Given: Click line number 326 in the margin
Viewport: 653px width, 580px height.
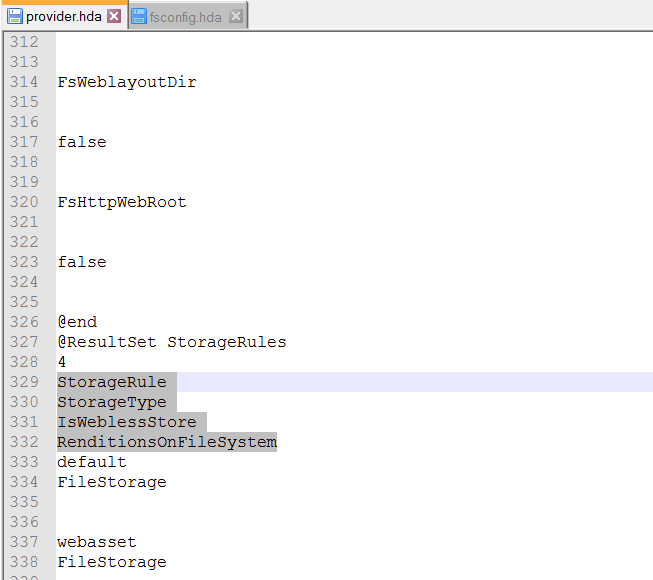Looking at the screenshot, I should pyautogui.click(x=22, y=322).
